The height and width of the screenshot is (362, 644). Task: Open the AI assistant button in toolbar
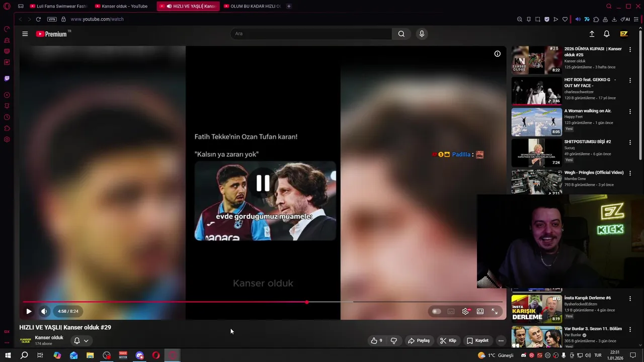point(625,19)
